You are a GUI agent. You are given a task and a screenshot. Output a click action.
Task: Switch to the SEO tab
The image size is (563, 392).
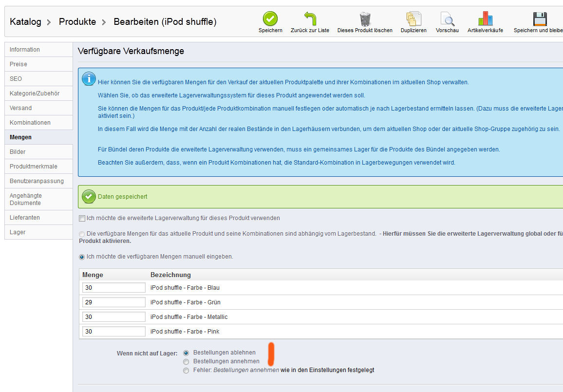pyautogui.click(x=39, y=79)
